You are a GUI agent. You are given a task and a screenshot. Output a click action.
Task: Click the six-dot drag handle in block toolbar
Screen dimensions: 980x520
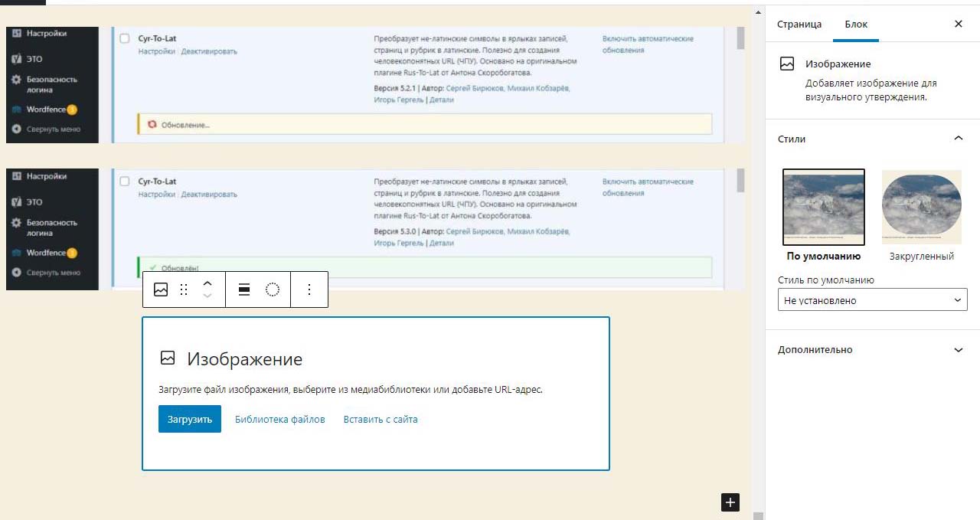point(184,289)
